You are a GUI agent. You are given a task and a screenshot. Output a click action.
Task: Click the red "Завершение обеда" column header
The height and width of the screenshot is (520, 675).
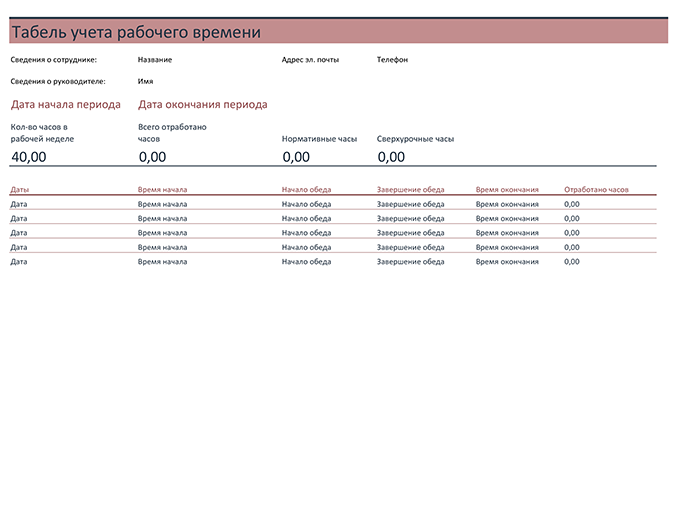[x=411, y=189]
